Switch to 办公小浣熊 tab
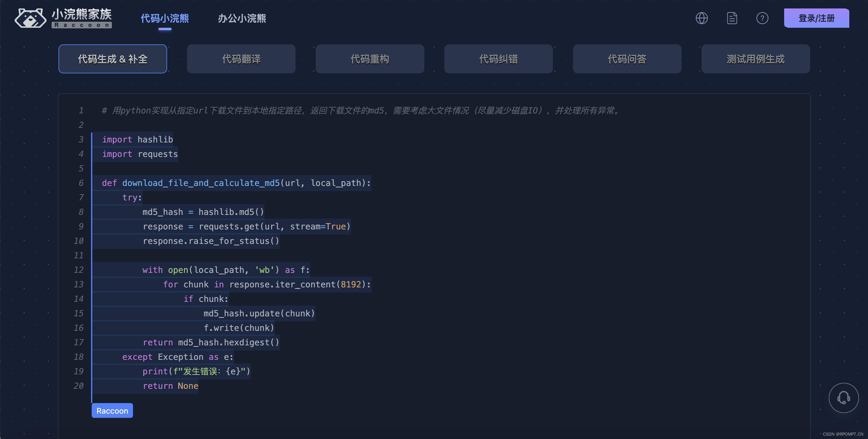 [x=242, y=18]
